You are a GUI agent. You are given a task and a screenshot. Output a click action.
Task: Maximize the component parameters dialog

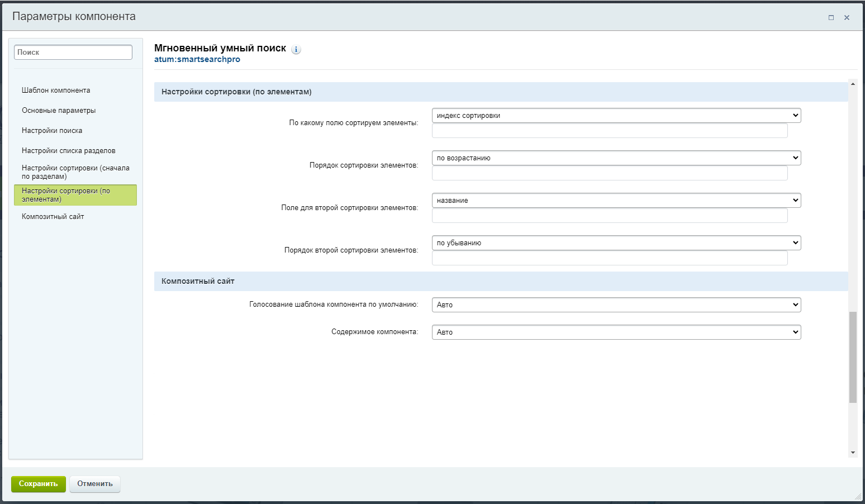click(831, 18)
